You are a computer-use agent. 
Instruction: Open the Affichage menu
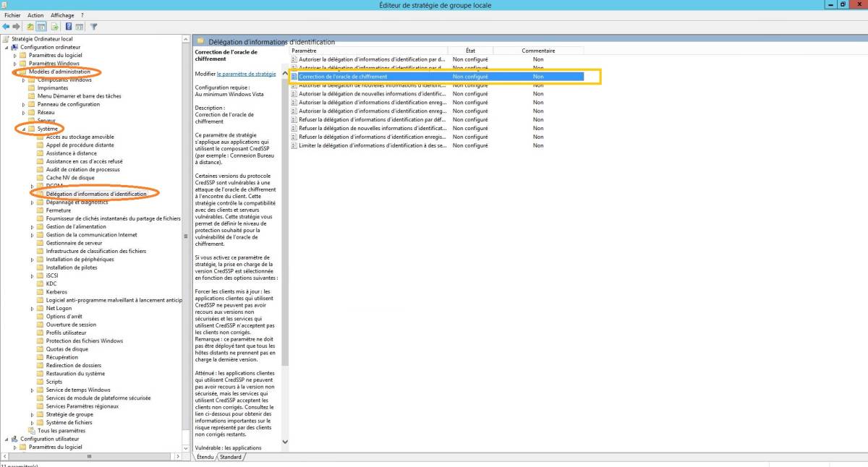pos(62,15)
